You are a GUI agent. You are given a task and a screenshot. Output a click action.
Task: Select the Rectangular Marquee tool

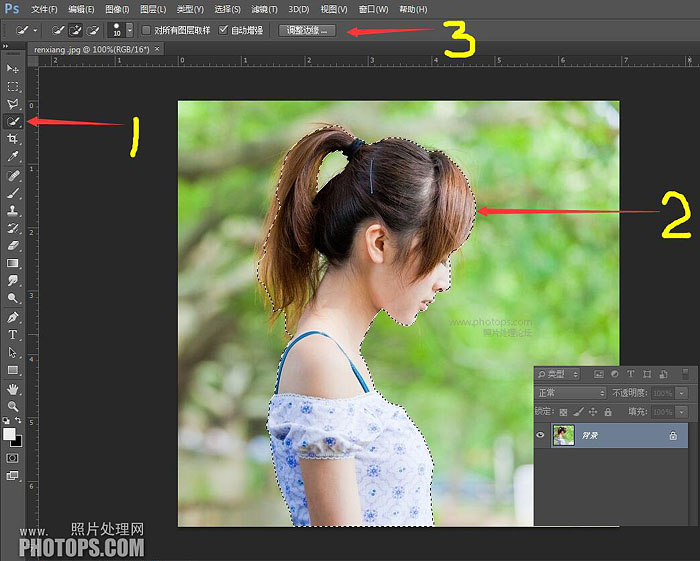12,86
